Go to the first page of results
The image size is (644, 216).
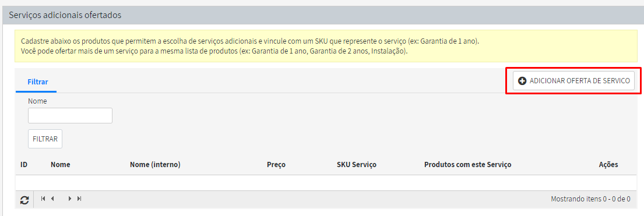pos(43,199)
